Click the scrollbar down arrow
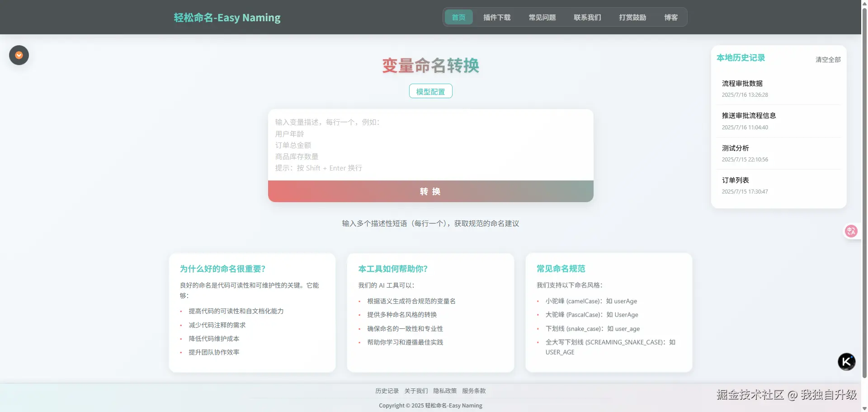This screenshot has height=412, width=868. coord(864,408)
